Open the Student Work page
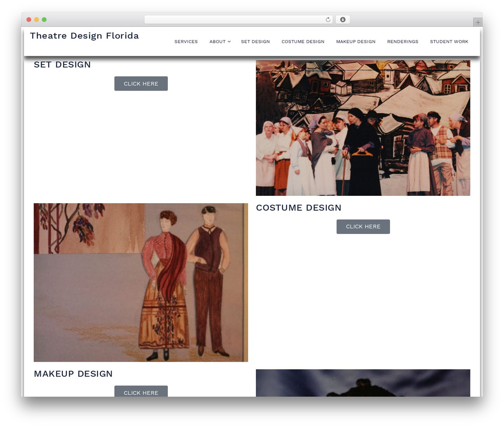 pyautogui.click(x=449, y=41)
